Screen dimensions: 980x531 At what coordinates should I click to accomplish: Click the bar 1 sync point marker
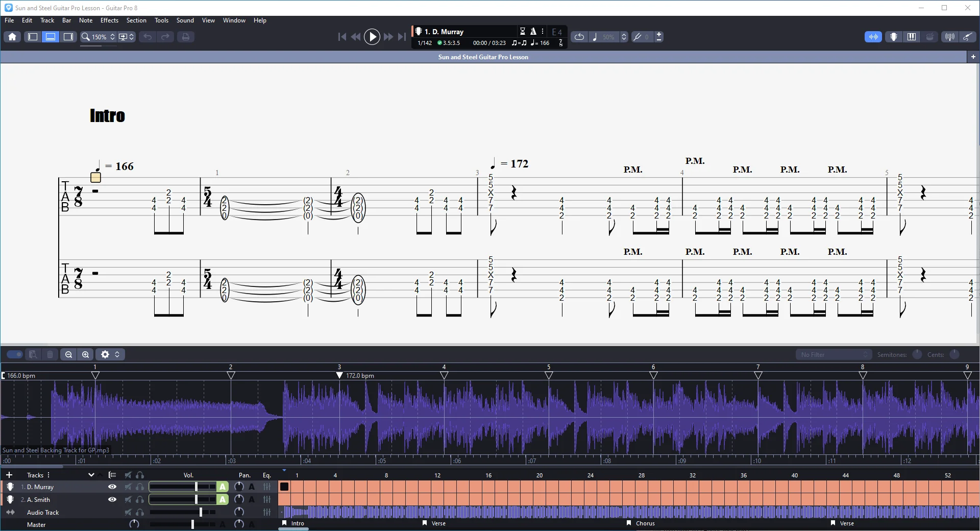pyautogui.click(x=95, y=375)
